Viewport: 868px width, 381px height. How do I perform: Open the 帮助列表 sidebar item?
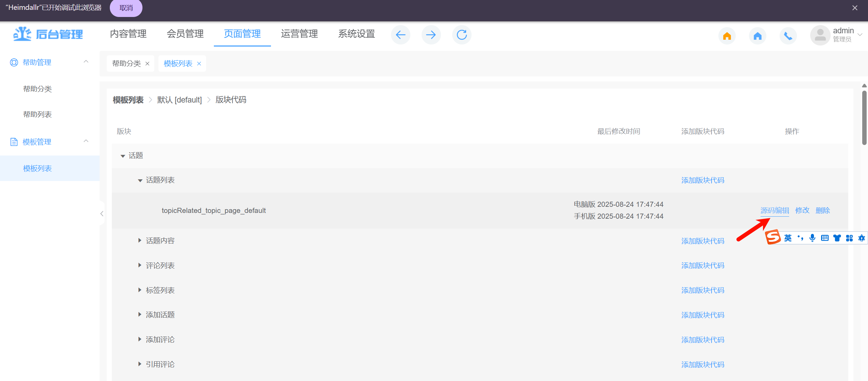37,114
